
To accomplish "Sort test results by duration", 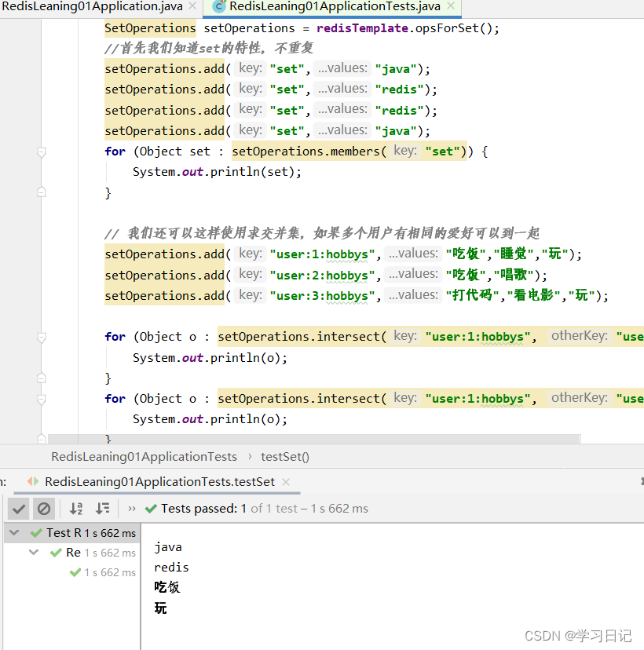I will point(102,509).
